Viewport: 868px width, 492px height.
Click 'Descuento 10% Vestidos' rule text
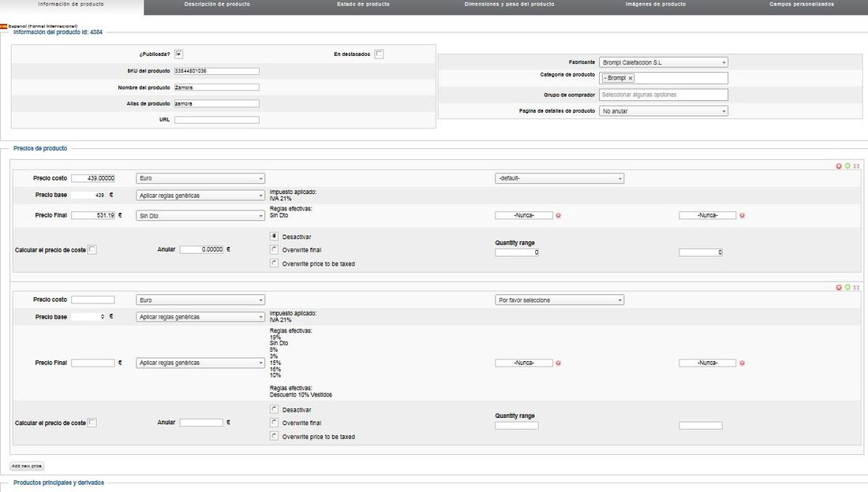(x=301, y=395)
